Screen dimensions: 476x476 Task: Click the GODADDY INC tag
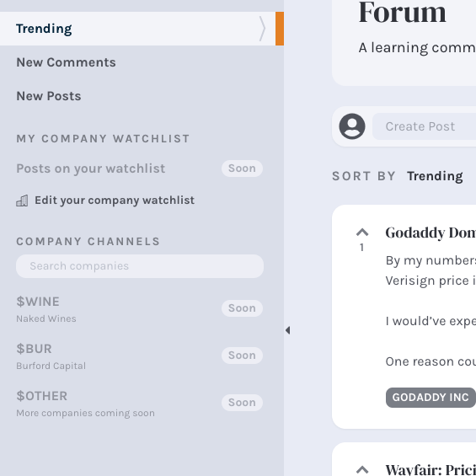click(431, 398)
